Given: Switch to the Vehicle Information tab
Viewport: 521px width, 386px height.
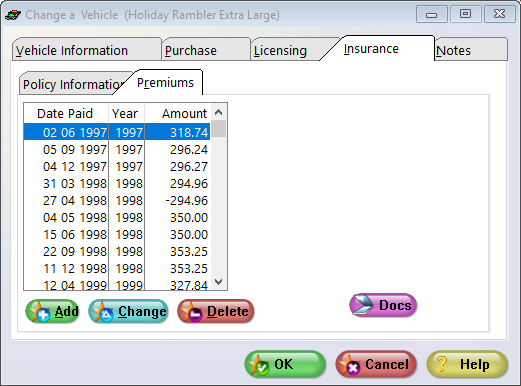Looking at the screenshot, I should click(x=87, y=50).
